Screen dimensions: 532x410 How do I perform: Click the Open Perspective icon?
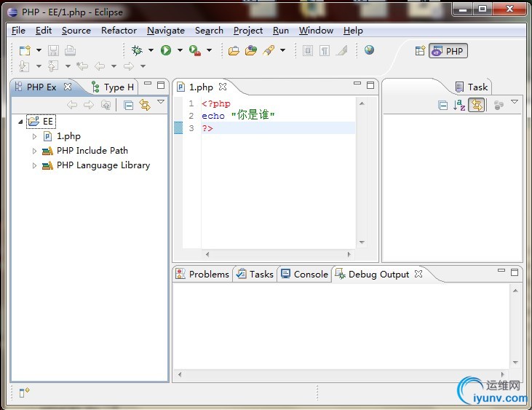click(420, 51)
